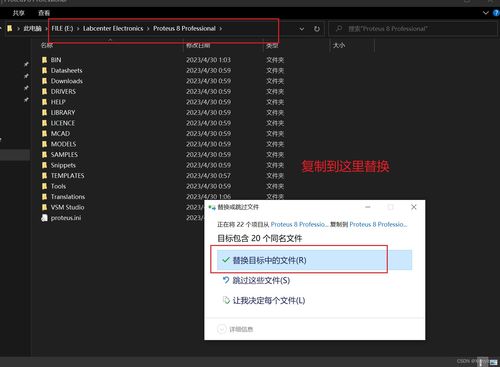The image size is (500, 367).
Task: Select the MCAD folder icon
Action: [x=44, y=134]
